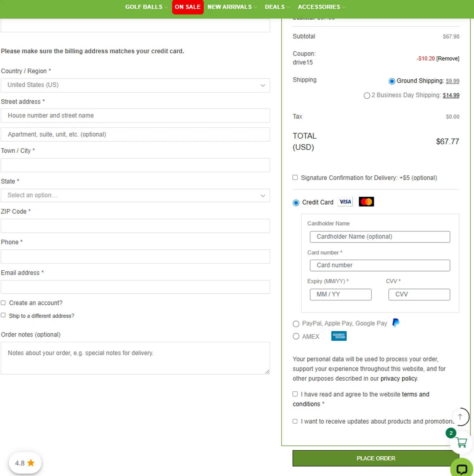Remove the drive15 coupon
The height and width of the screenshot is (476, 474).
pyautogui.click(x=448, y=58)
